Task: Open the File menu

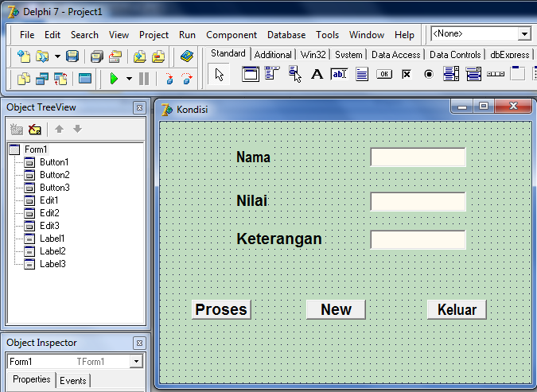Action: pos(27,35)
